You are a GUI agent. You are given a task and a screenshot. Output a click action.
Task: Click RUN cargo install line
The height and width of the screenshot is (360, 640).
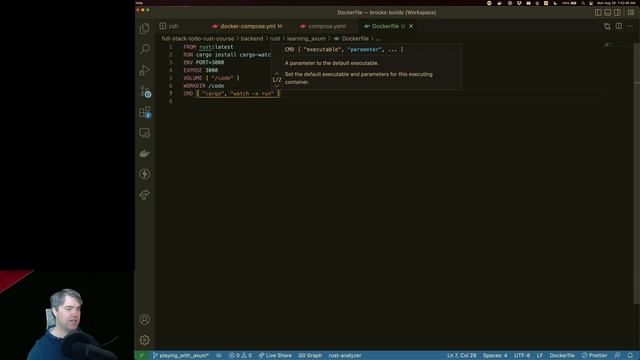[x=227, y=55]
